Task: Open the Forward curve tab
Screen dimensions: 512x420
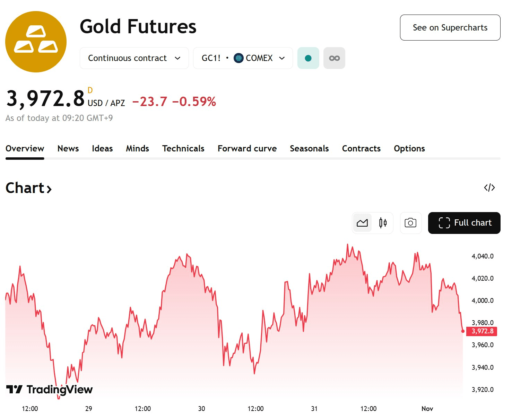Action: (x=247, y=149)
